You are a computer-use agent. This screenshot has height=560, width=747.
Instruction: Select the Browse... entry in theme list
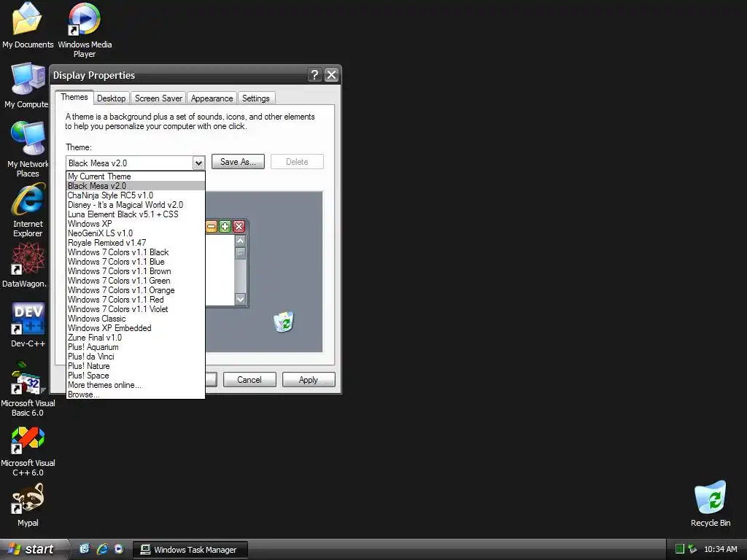135,394
